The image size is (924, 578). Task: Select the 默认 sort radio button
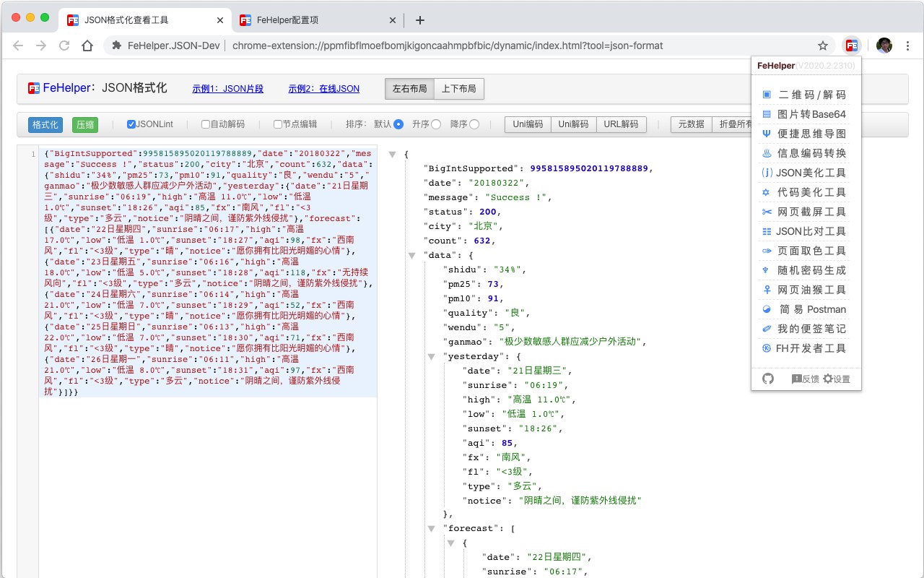pos(398,124)
